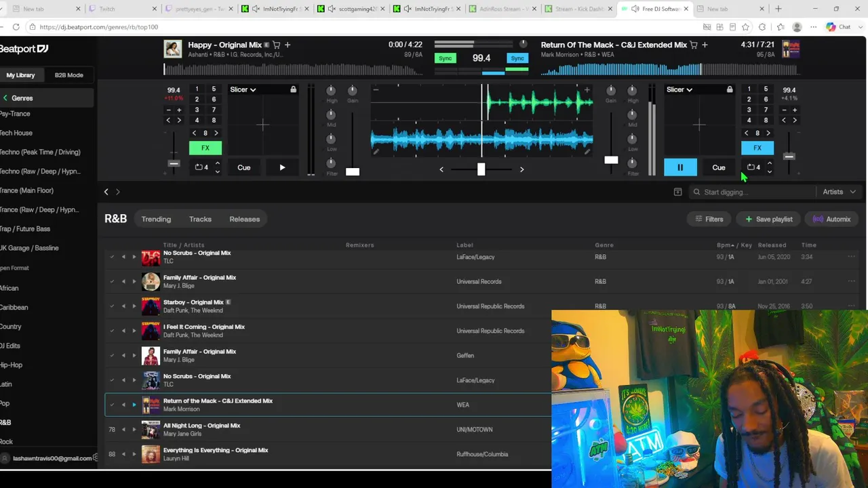Toggle right deck loop 4 button

pyautogui.click(x=753, y=167)
